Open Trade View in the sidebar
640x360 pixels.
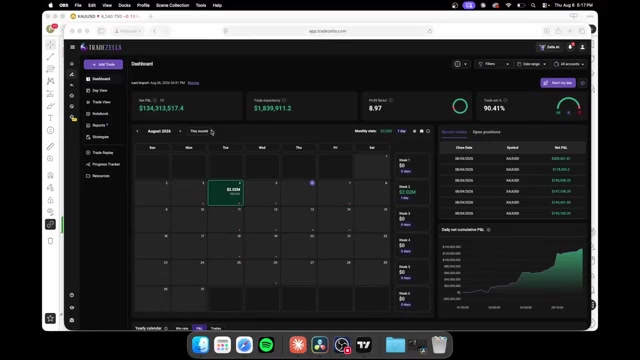98,102
